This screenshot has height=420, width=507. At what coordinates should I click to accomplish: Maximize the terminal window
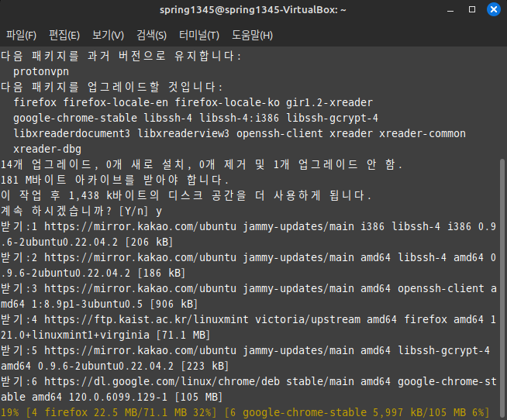pos(472,10)
